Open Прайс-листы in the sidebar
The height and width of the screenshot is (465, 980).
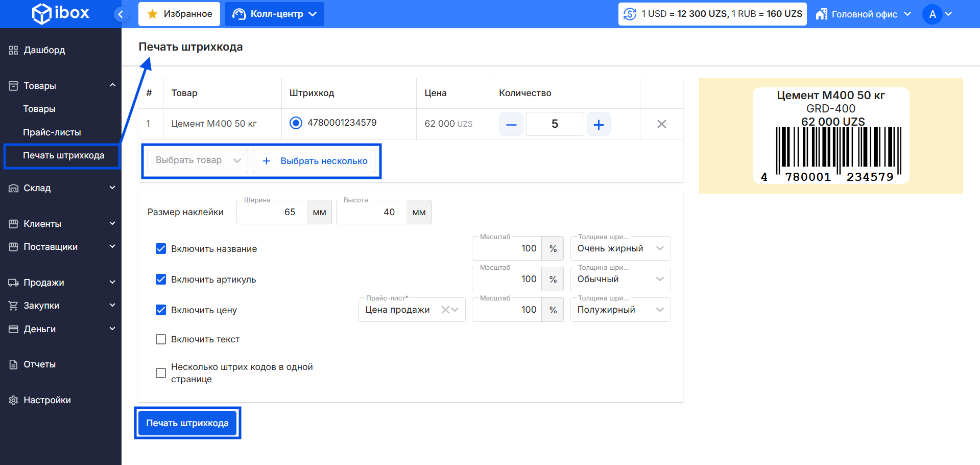click(x=52, y=132)
